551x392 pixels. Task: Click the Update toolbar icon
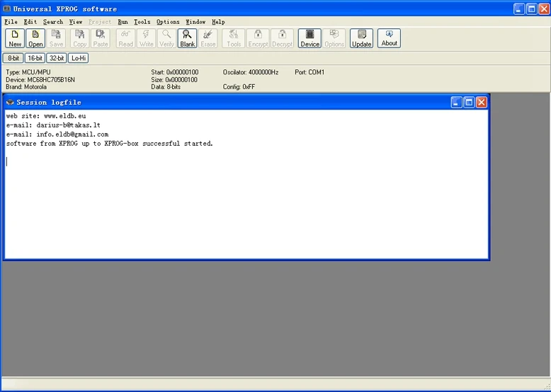362,38
